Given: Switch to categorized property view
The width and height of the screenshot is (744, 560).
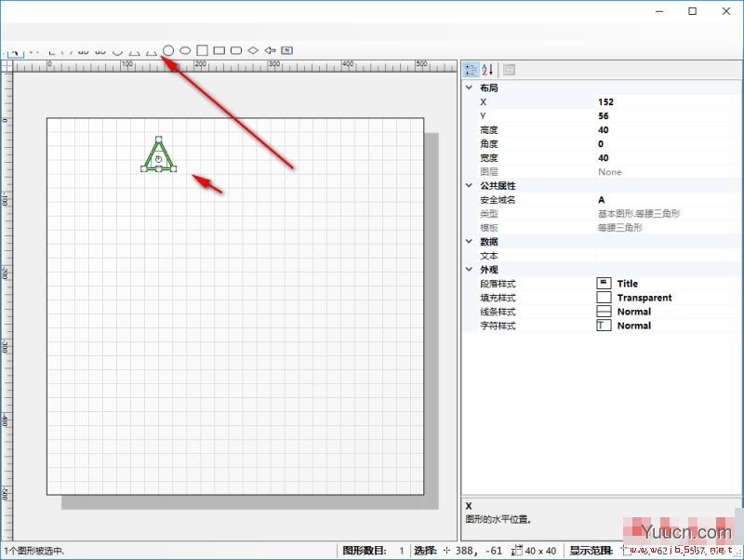Looking at the screenshot, I should coord(472,70).
